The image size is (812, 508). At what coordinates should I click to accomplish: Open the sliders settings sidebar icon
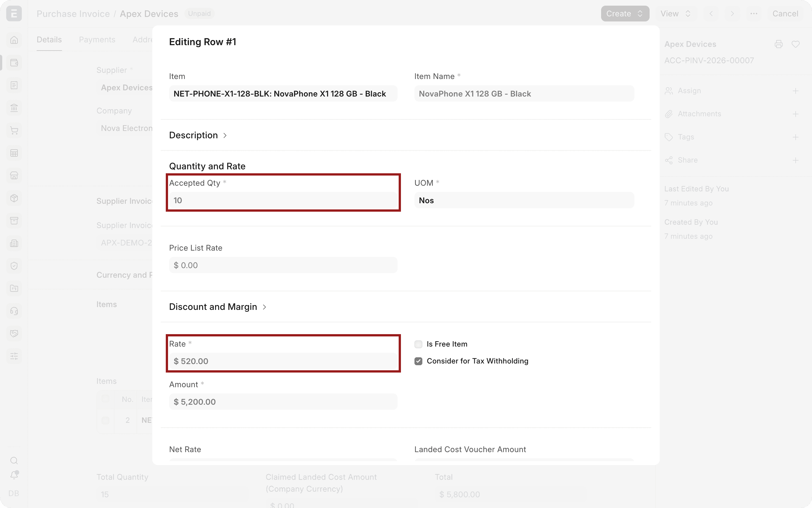14,356
